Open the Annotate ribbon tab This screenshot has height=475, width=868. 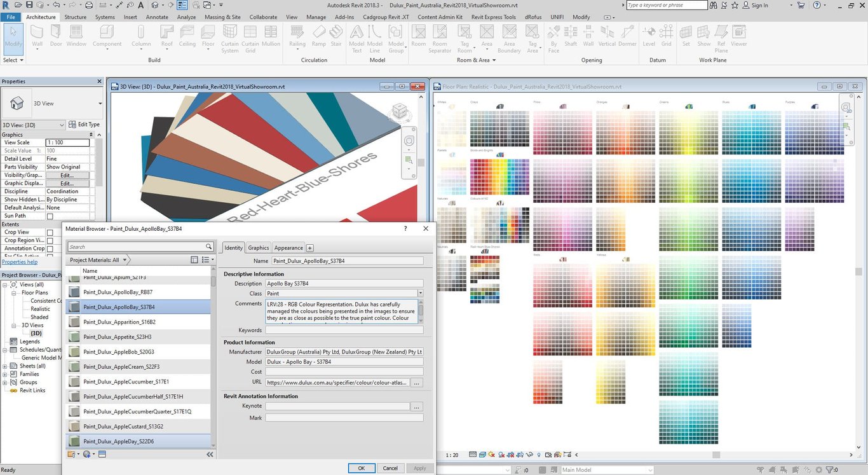(x=157, y=17)
